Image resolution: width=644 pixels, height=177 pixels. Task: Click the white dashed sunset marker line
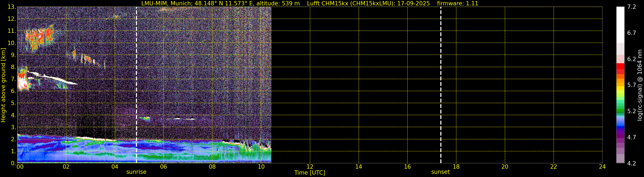click(441, 85)
